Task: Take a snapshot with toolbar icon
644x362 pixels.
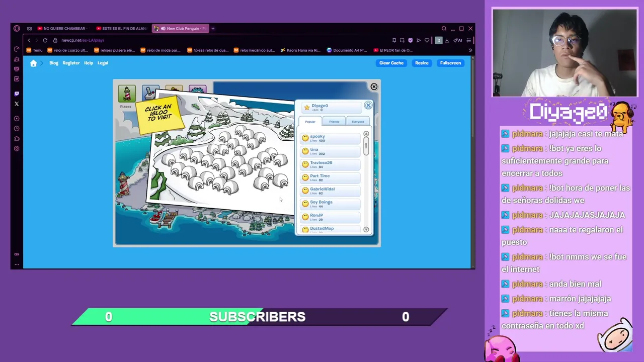Action: 402,40
